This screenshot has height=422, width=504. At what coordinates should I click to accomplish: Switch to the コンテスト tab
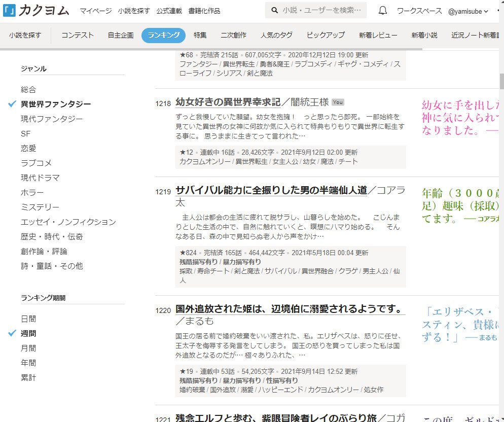click(x=78, y=35)
